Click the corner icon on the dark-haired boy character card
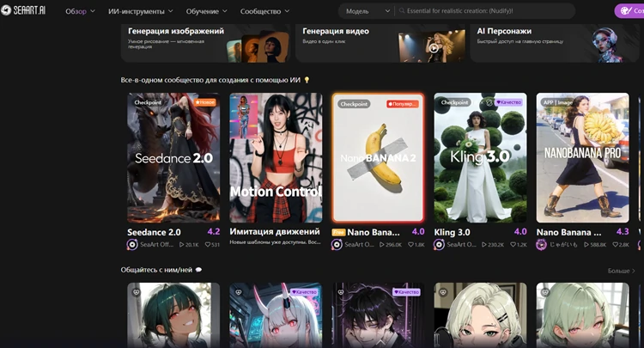644x348 pixels. pos(341,292)
